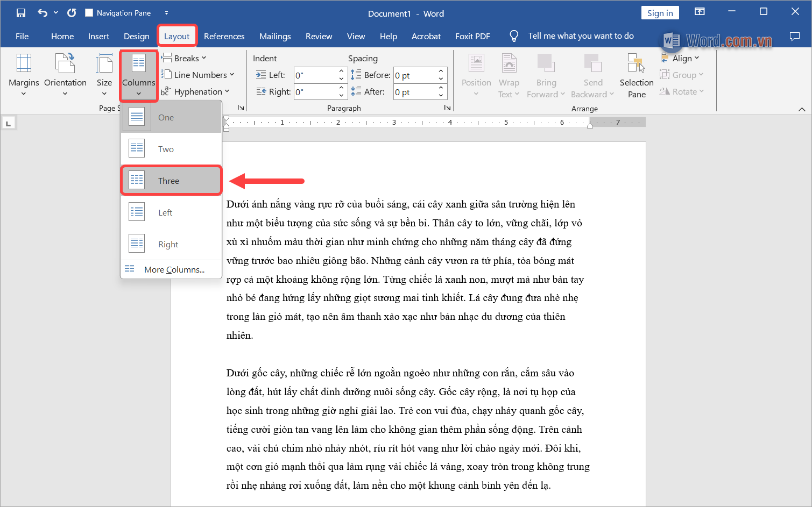Decrease Spacing After with down arrow
The image size is (812, 507).
pos(441,96)
